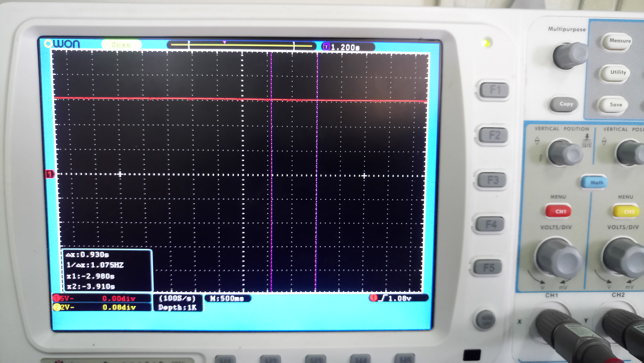Click the red channel 1 ground marker
This screenshot has height=363, width=644.
click(x=50, y=174)
